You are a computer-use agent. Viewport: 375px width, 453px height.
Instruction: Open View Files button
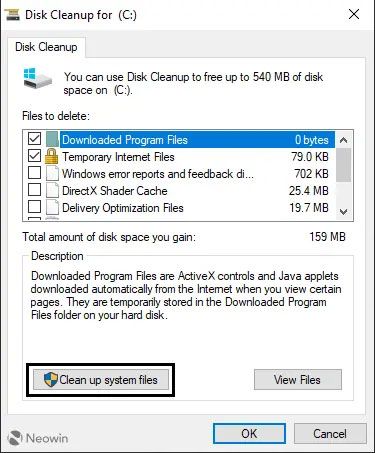click(298, 380)
